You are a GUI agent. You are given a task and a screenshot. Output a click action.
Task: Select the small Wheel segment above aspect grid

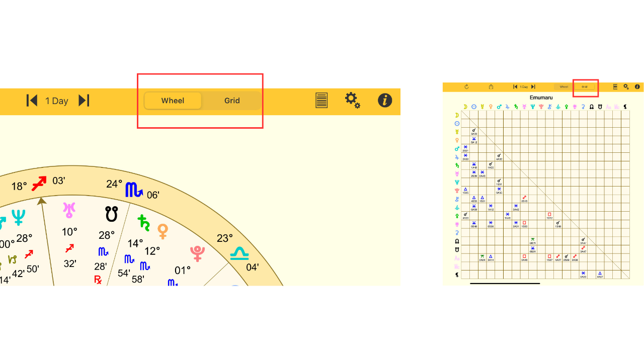tap(564, 87)
